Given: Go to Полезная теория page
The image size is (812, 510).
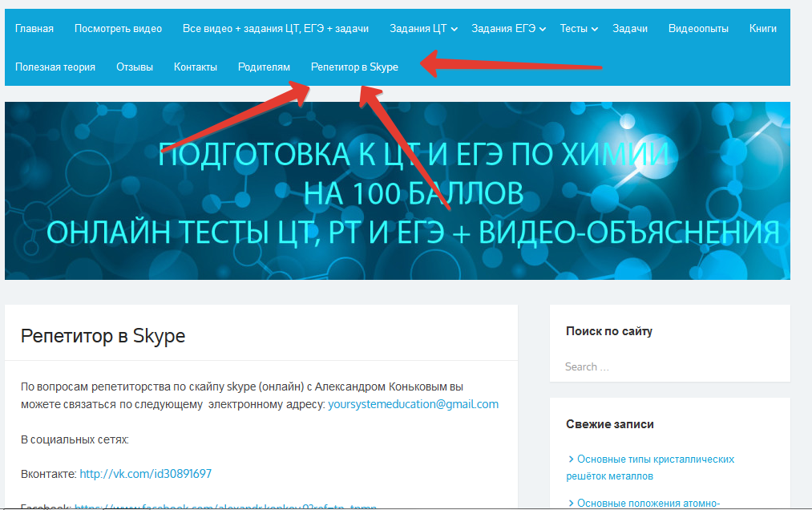Looking at the screenshot, I should pyautogui.click(x=55, y=67).
